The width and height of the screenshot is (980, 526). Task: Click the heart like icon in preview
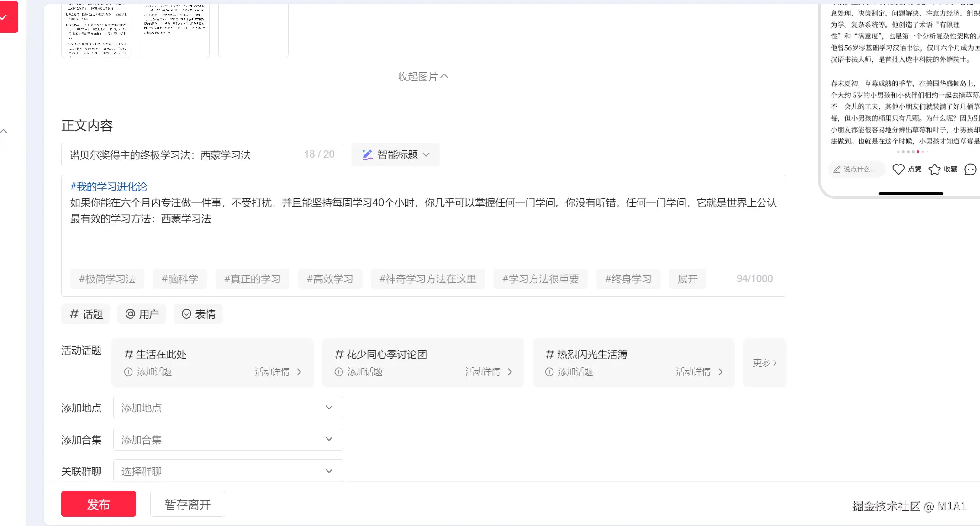(x=898, y=169)
